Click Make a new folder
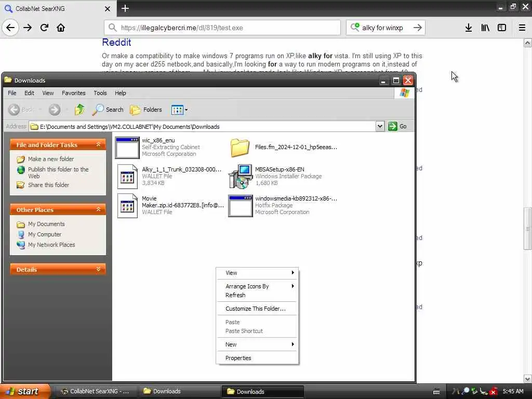The height and width of the screenshot is (399, 532). point(50,159)
